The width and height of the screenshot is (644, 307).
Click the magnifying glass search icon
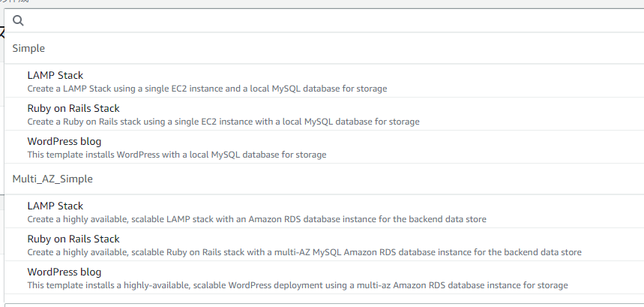tap(19, 21)
